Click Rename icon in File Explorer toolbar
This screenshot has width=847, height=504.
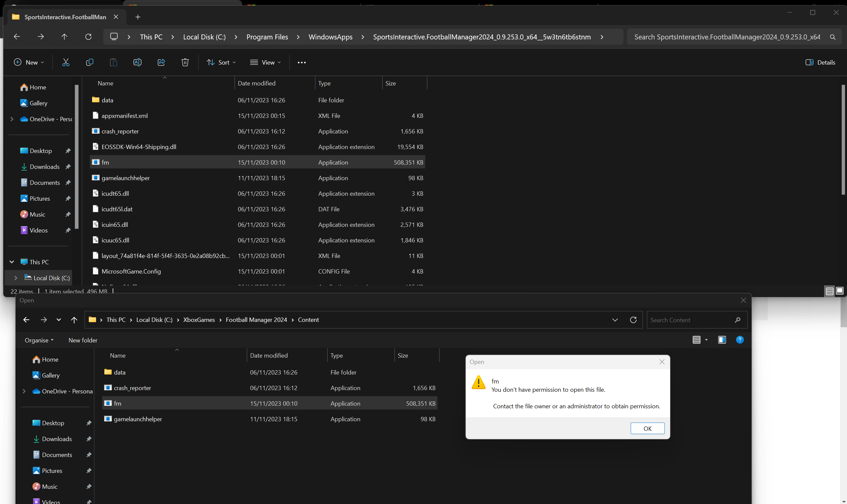coord(137,63)
